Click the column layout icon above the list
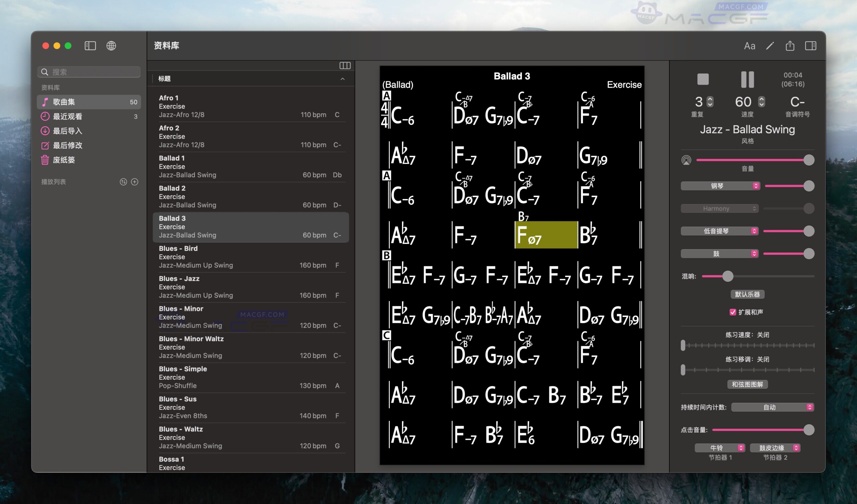 tap(345, 65)
